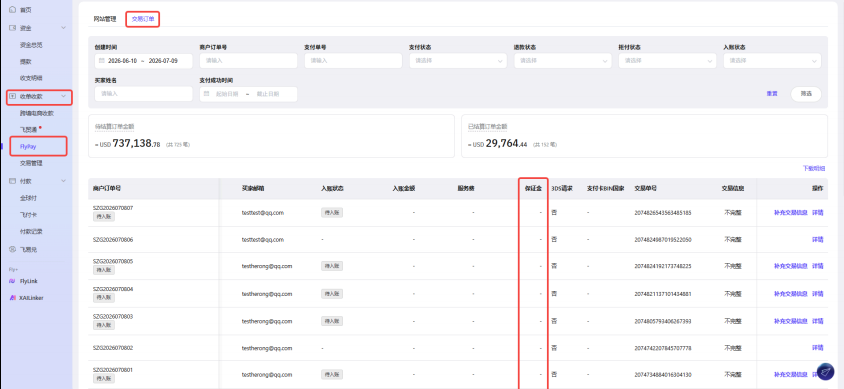Screen dimensions: 844x389
Task: Click the 已结算订单金额 label
Action: (488, 127)
